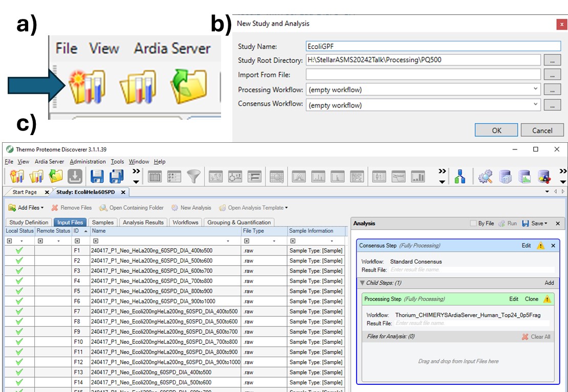Switch to the Study Definition tab
Viewport: 568px width, 392px height.
click(x=29, y=223)
